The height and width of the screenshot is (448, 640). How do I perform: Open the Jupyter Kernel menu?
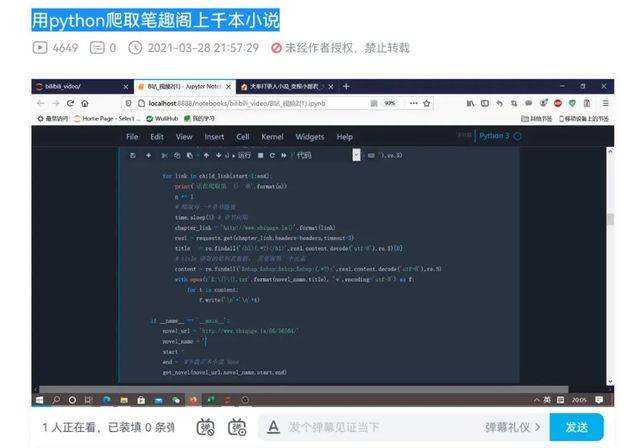point(272,137)
